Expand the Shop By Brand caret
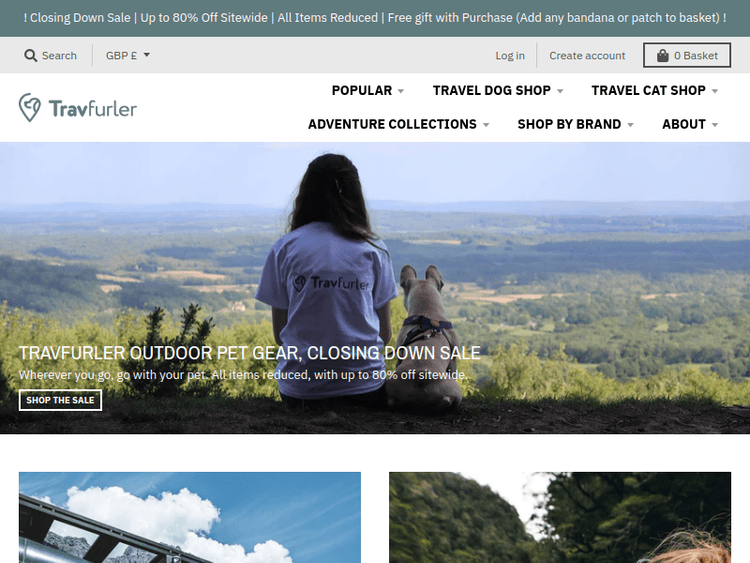750x563 pixels. pyautogui.click(x=630, y=125)
